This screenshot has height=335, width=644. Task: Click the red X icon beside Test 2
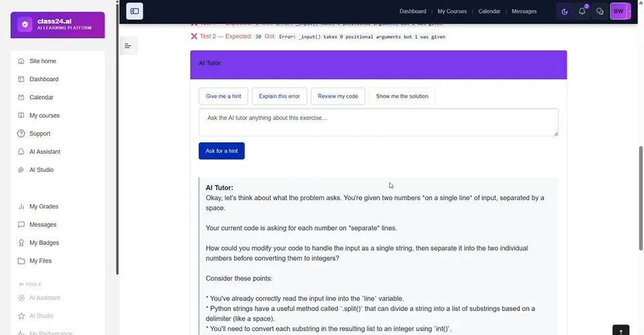(194, 36)
